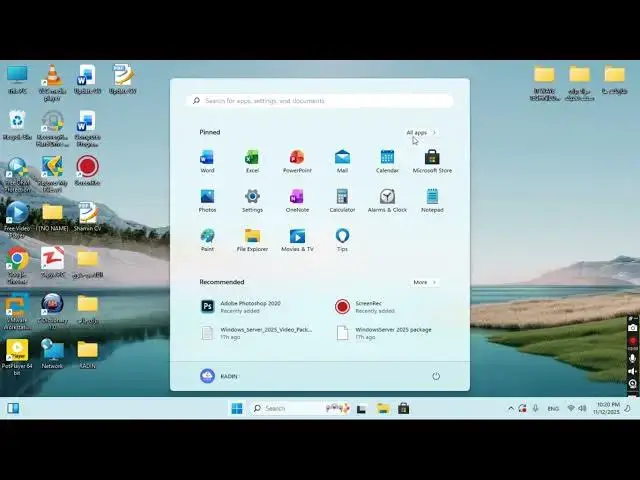Viewport: 640px width, 480px height.
Task: Open the Mail app
Action: point(342,162)
